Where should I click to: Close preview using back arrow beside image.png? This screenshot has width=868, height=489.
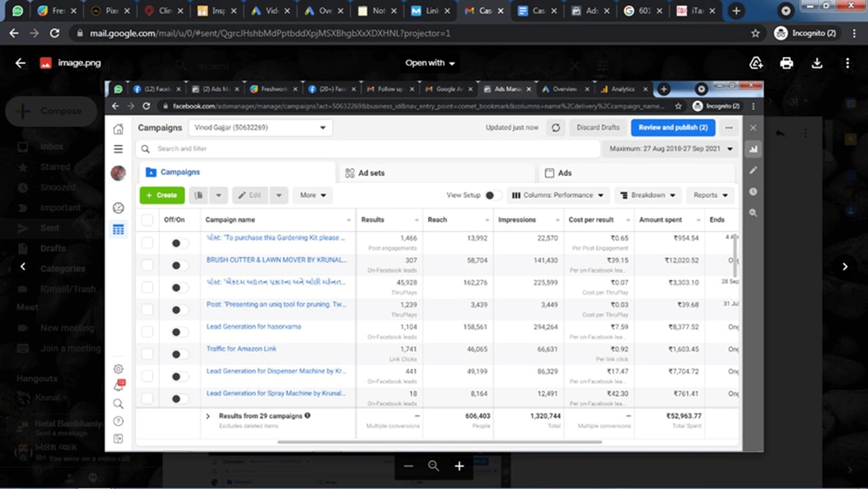tap(20, 63)
